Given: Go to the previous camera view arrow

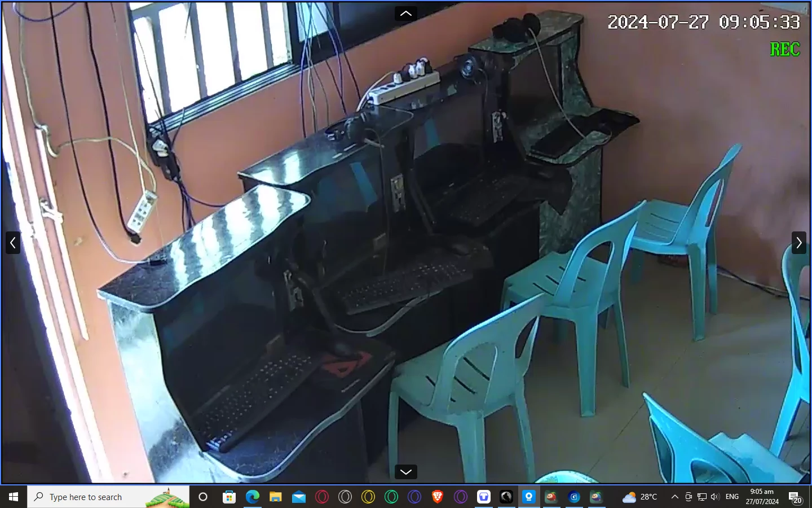Looking at the screenshot, I should click(x=13, y=243).
